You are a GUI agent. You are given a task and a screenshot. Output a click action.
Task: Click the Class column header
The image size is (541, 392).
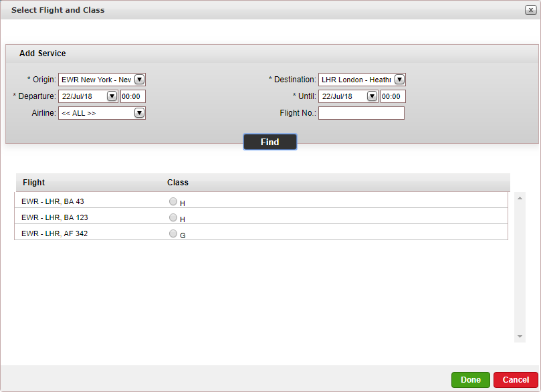pos(178,183)
